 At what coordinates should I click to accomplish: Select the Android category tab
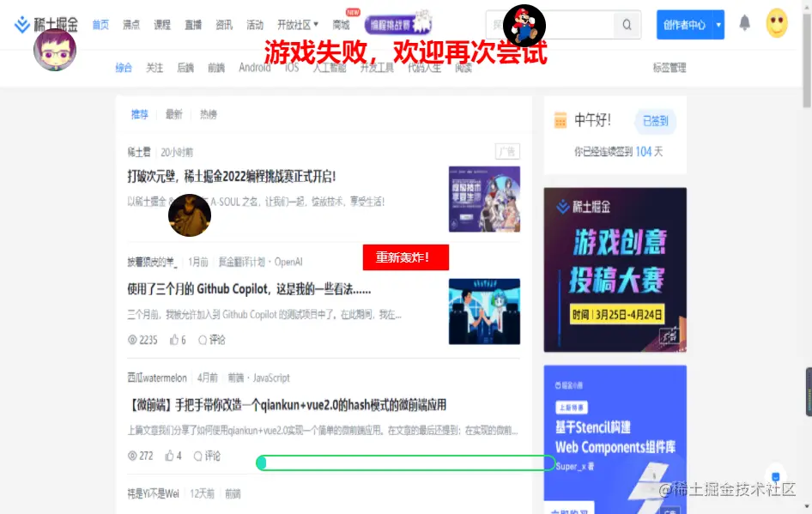(x=254, y=67)
